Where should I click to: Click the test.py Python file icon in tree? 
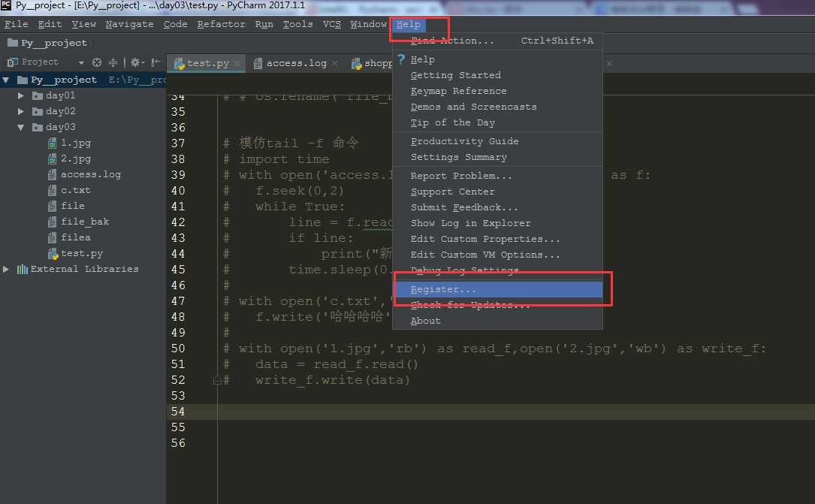(53, 253)
